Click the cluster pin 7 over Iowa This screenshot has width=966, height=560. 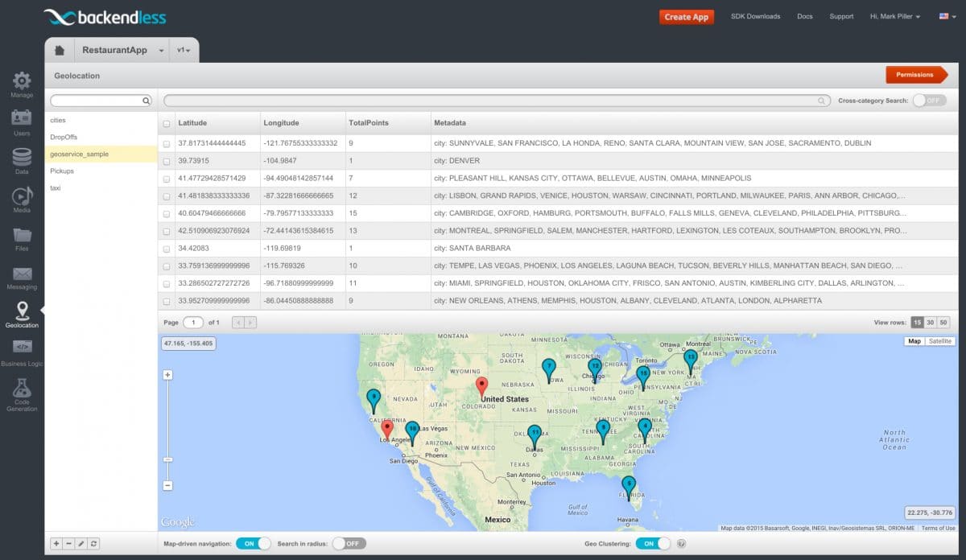(549, 369)
